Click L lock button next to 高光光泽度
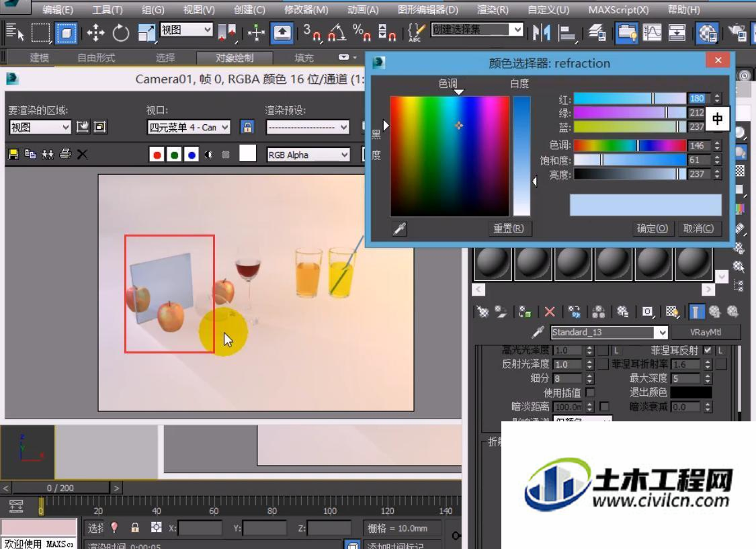Viewport: 756px width, 549px height. [x=616, y=350]
